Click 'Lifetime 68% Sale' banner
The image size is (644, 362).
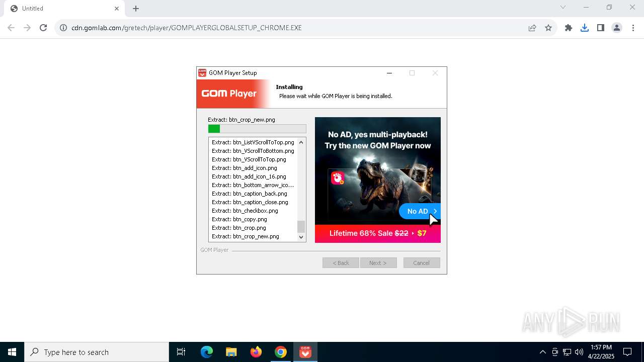[378, 233]
